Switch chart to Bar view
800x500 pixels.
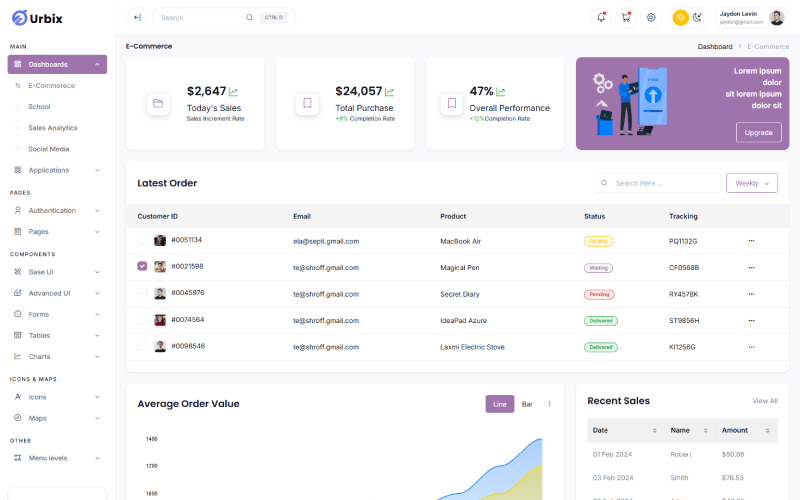(x=527, y=404)
